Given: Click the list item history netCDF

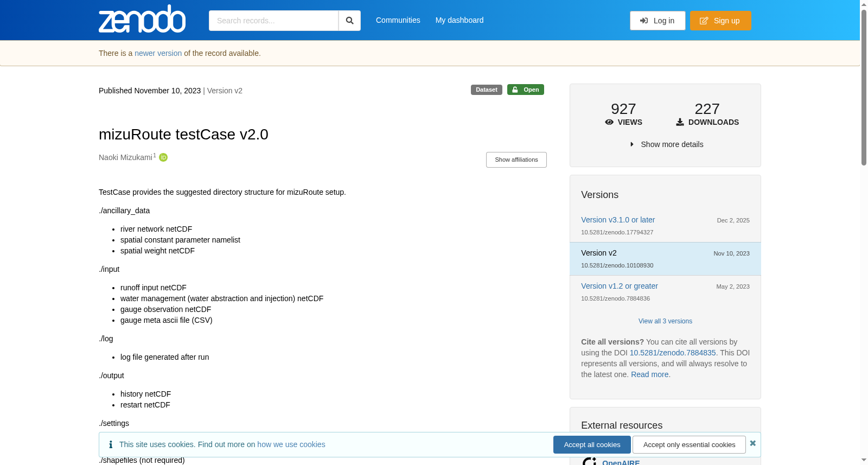Looking at the screenshot, I should [x=145, y=394].
